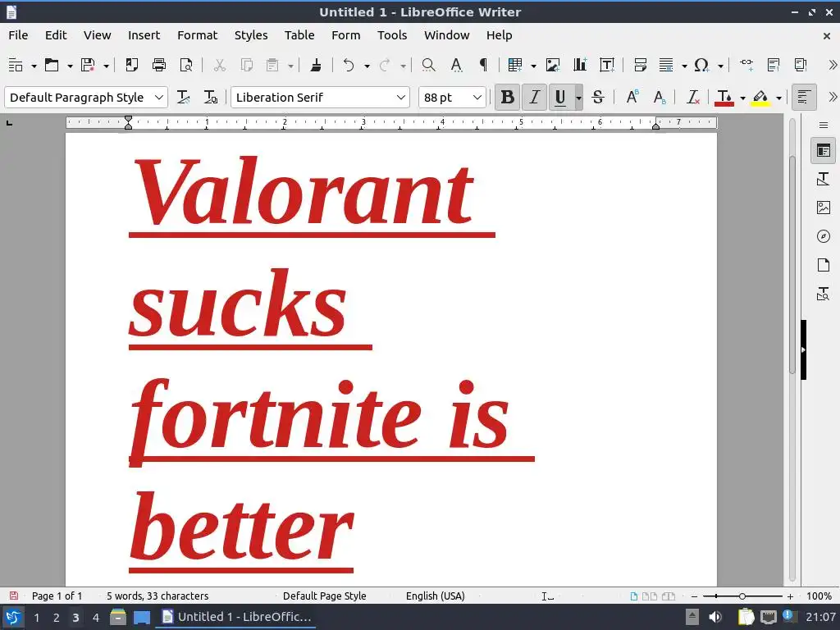The image size is (840, 630).
Task: Toggle Superscript button
Action: [x=632, y=98]
